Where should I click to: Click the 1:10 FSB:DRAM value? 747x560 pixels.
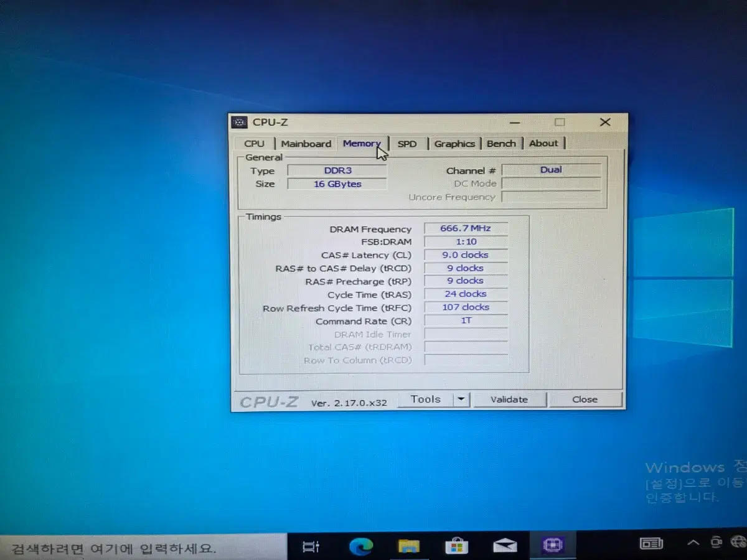click(466, 241)
